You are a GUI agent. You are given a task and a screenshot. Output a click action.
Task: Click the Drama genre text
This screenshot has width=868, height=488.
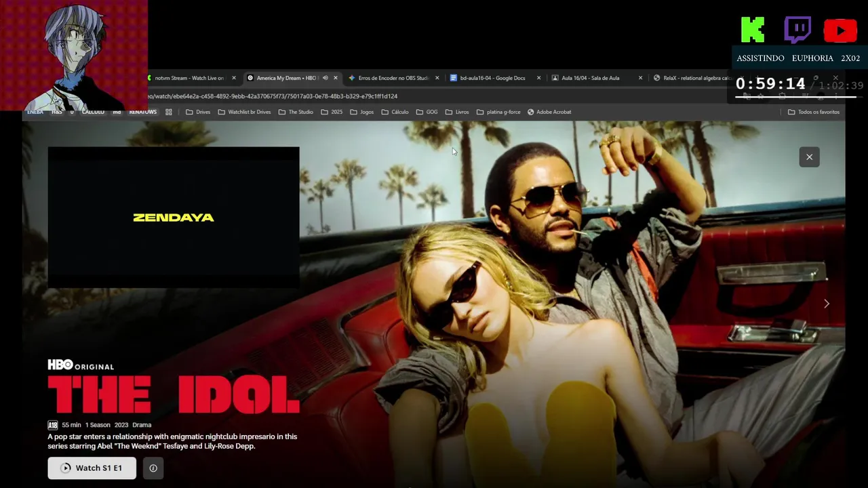point(142,425)
